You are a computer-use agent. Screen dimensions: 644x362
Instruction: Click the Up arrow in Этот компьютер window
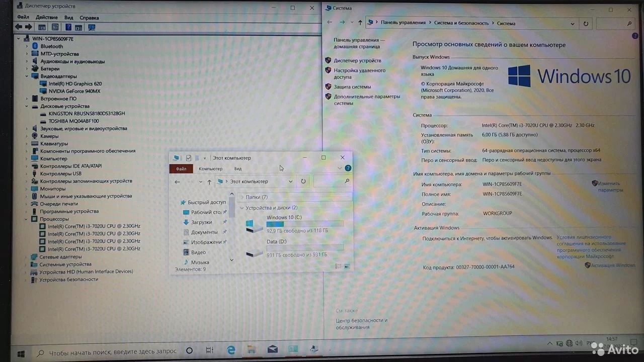tap(209, 182)
